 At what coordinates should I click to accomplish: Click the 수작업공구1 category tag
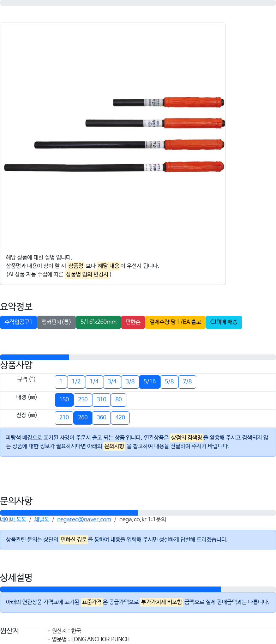(x=18, y=322)
